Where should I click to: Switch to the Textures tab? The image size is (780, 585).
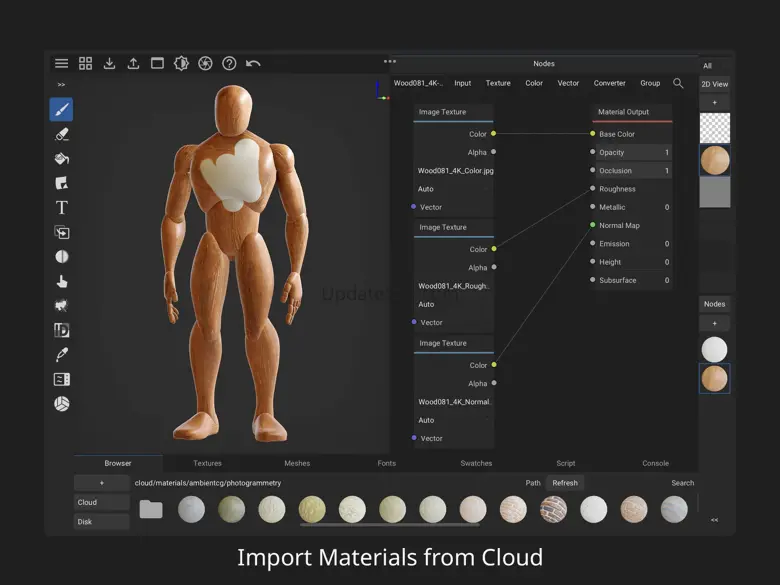207,463
